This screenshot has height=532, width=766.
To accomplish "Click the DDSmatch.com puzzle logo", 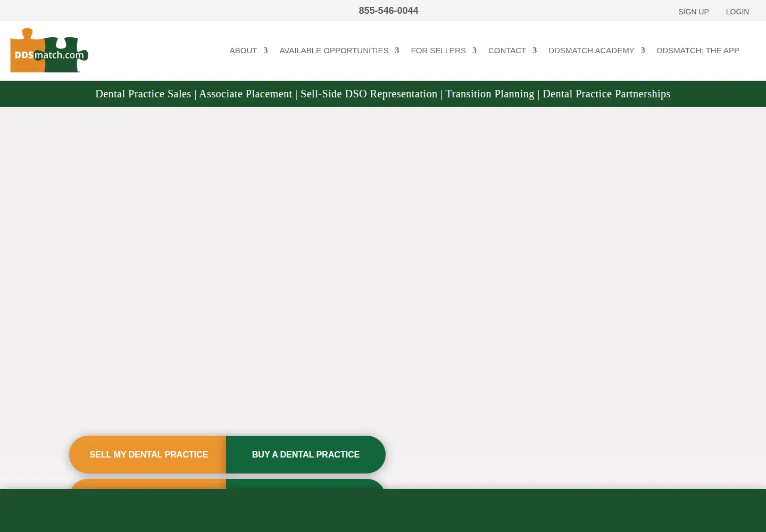I will tap(49, 51).
